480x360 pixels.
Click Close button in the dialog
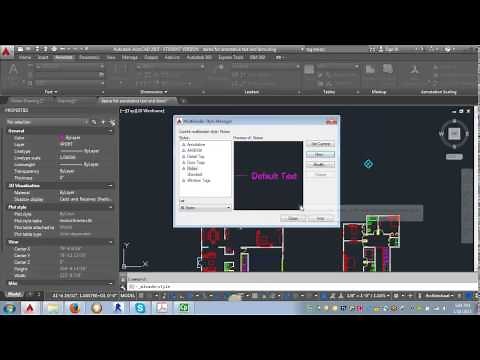click(293, 218)
